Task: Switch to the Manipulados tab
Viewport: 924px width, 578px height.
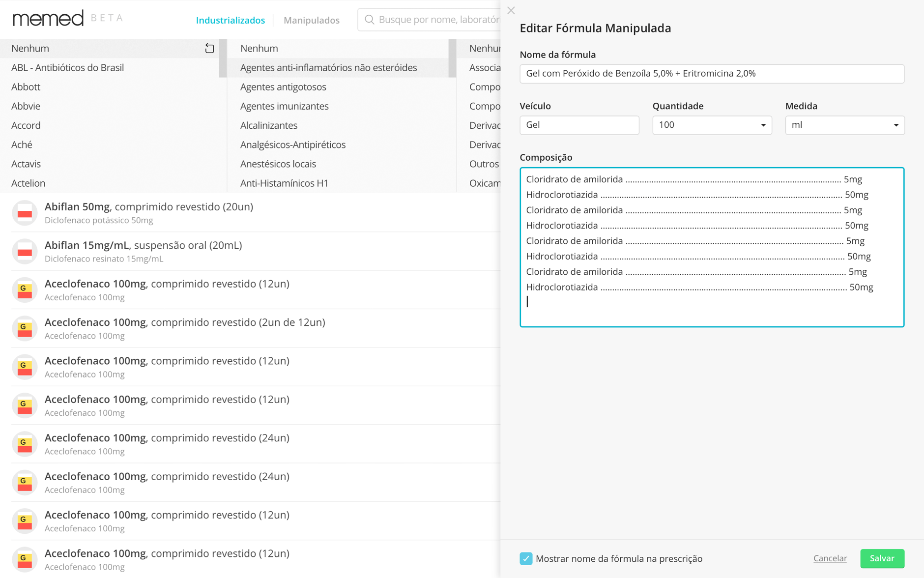Action: click(x=311, y=20)
